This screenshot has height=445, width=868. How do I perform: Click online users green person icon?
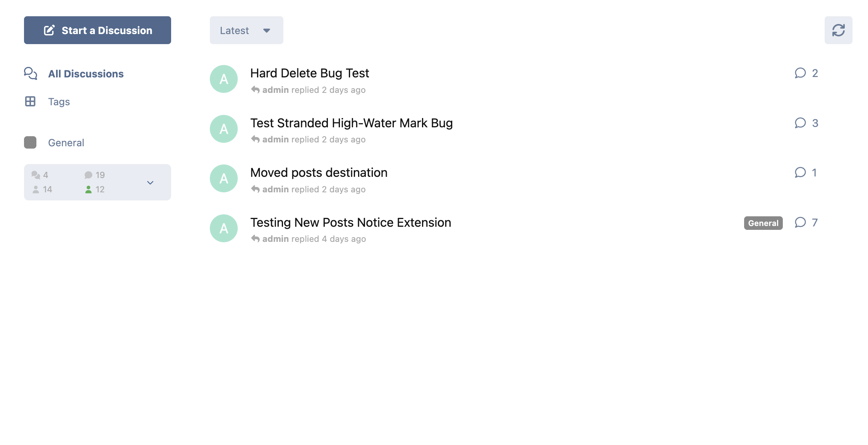point(88,189)
